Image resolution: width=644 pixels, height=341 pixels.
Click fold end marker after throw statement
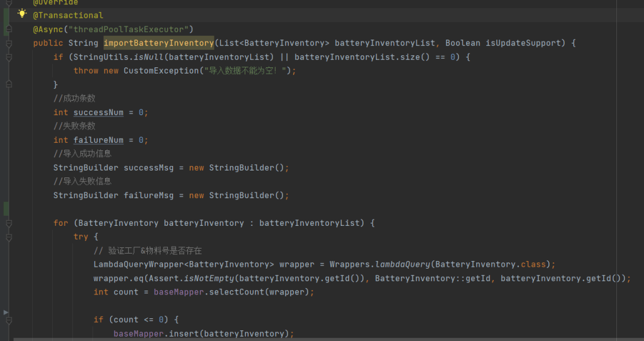tap(9, 84)
